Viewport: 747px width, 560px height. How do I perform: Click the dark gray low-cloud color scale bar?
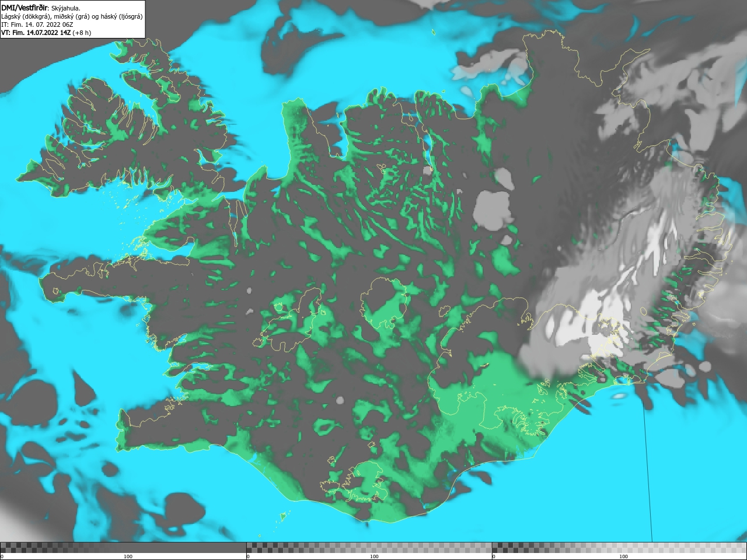tap(123, 548)
